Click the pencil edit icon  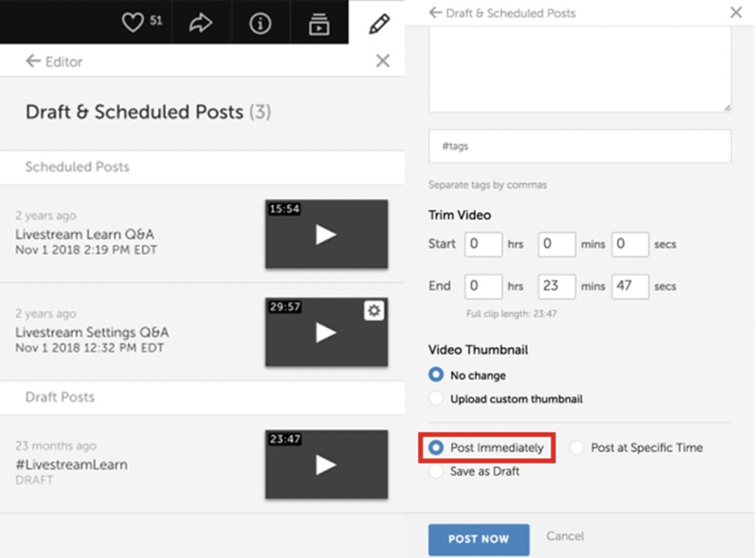point(379,24)
